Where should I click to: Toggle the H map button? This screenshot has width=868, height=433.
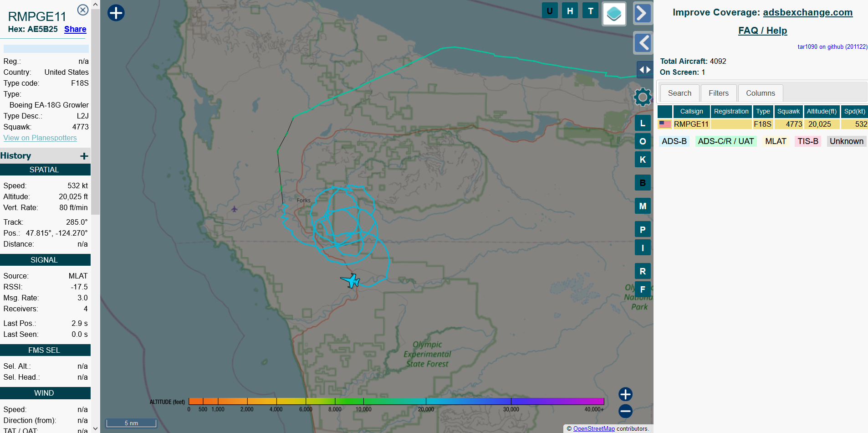pyautogui.click(x=570, y=10)
